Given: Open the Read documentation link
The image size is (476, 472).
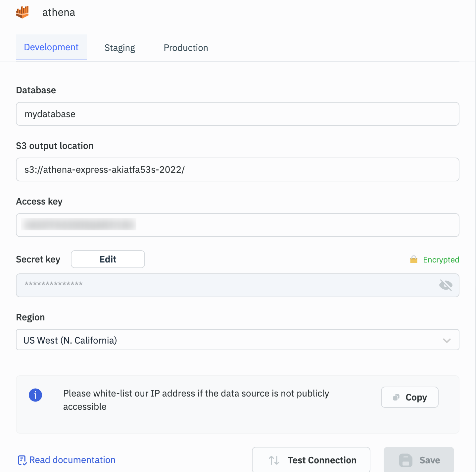Looking at the screenshot, I should pyautogui.click(x=72, y=460).
